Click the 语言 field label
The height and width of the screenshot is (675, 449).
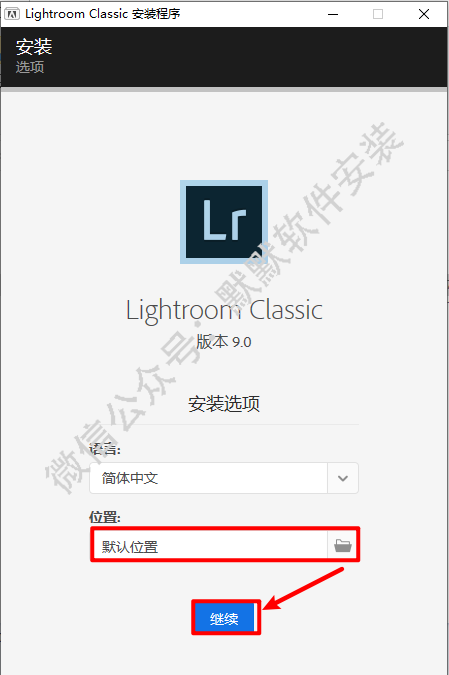click(x=105, y=449)
